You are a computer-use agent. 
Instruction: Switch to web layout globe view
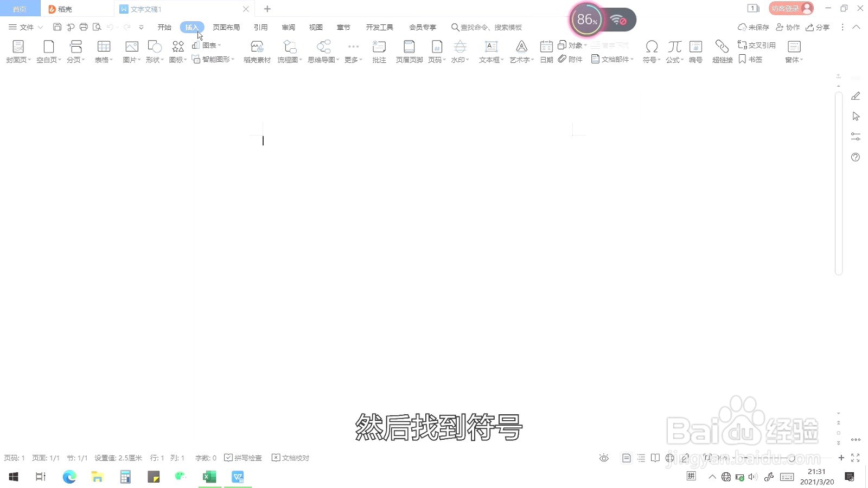click(x=670, y=458)
